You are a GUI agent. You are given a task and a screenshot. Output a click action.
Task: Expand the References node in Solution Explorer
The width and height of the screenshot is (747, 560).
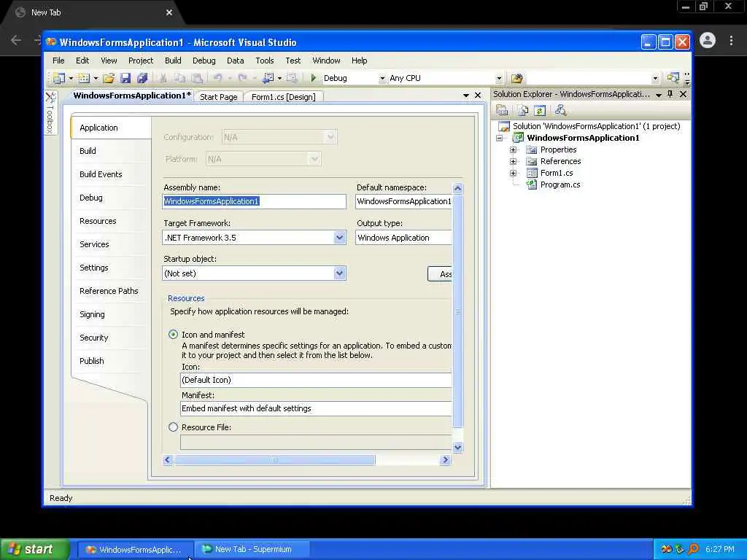[513, 161]
